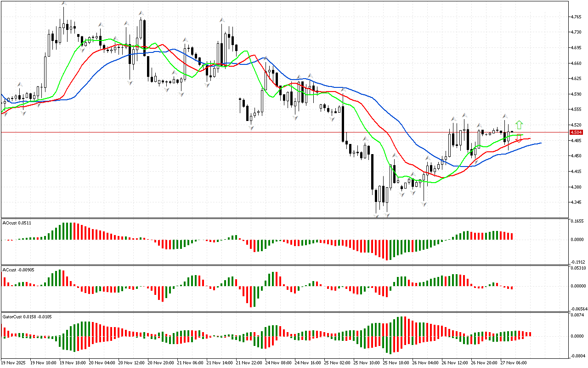Select the up fractal above the highest candle
The image size is (588, 368).
click(63, 4)
